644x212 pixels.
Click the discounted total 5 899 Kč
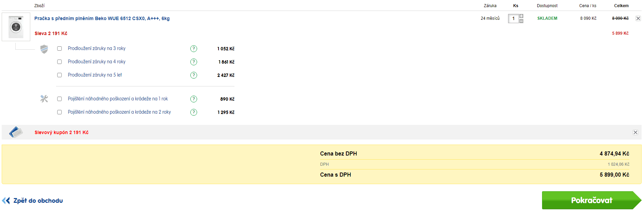click(620, 33)
